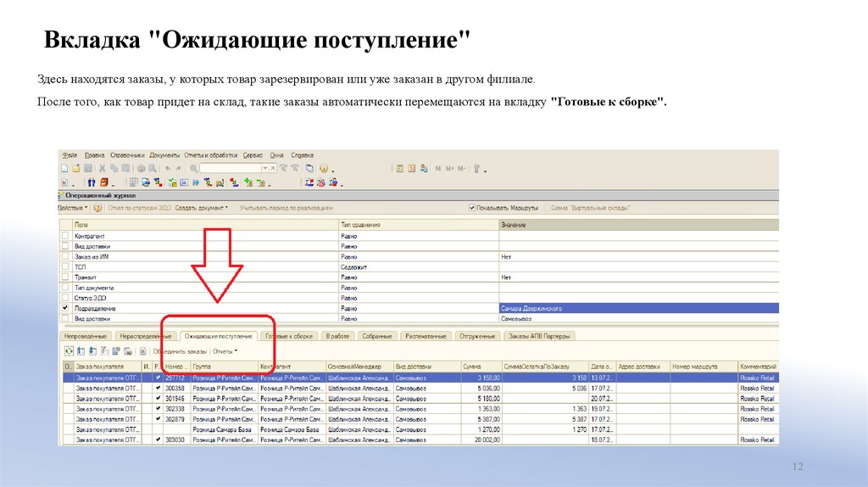
Task: Click the M+ memory button
Action: click(x=449, y=169)
